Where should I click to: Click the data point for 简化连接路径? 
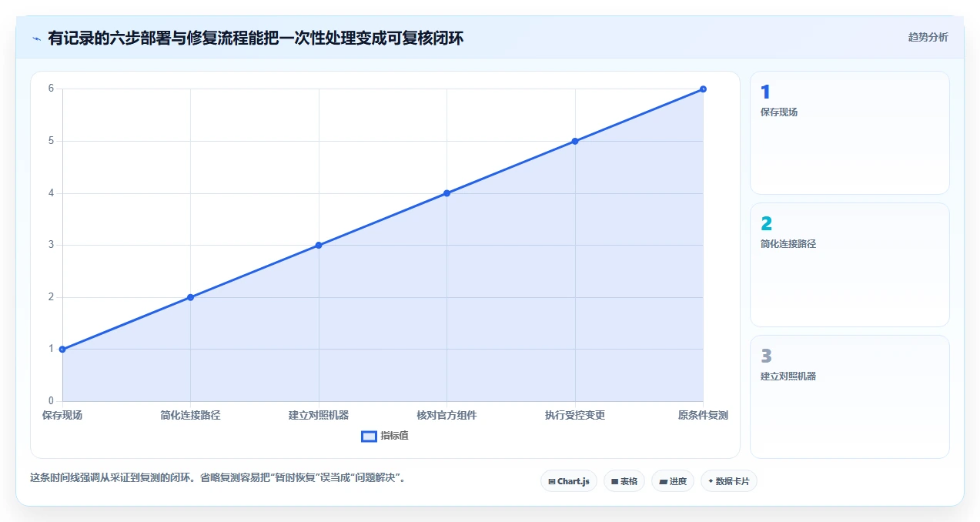point(190,297)
